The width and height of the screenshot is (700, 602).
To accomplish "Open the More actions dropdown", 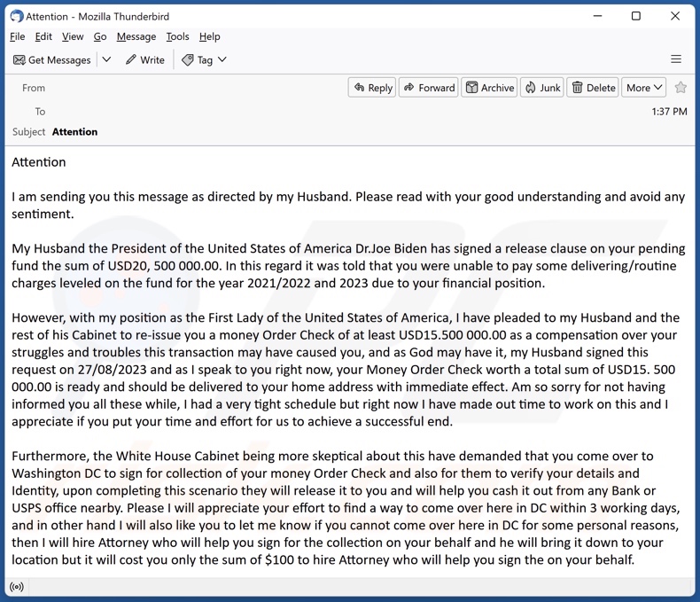I will 644,88.
